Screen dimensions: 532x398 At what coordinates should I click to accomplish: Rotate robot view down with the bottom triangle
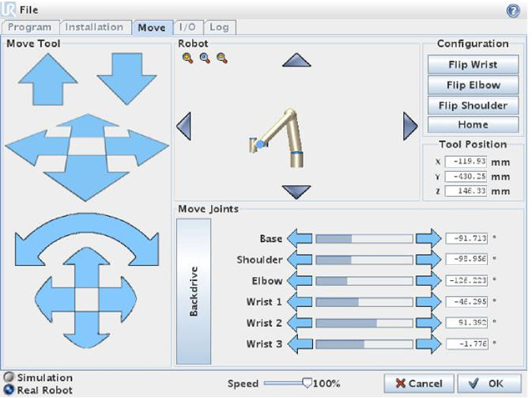click(x=296, y=192)
